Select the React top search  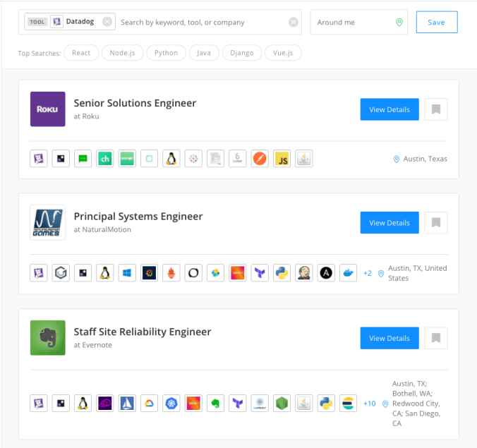[81, 53]
